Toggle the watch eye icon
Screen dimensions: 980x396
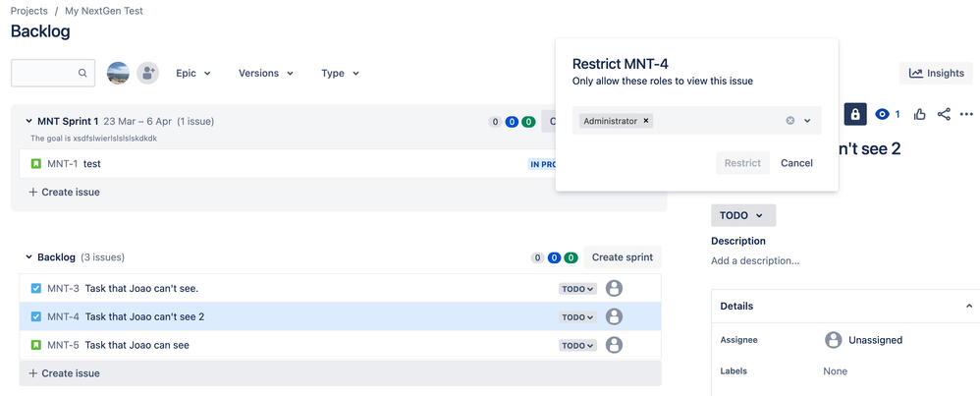(882, 114)
